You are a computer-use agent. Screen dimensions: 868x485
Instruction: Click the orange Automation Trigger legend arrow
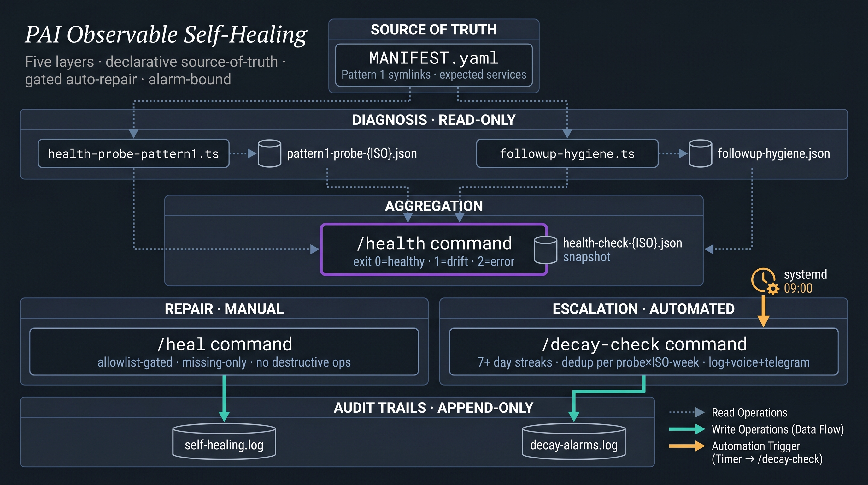687,446
